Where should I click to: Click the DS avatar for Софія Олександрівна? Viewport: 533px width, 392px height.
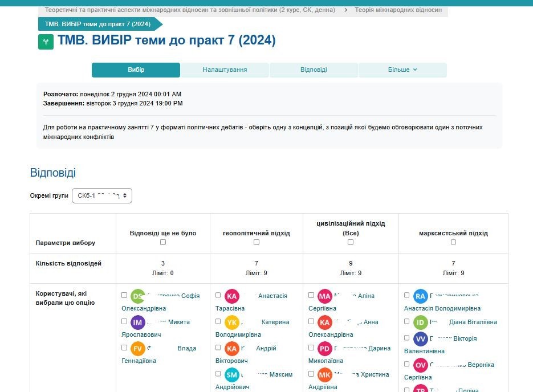click(x=138, y=296)
